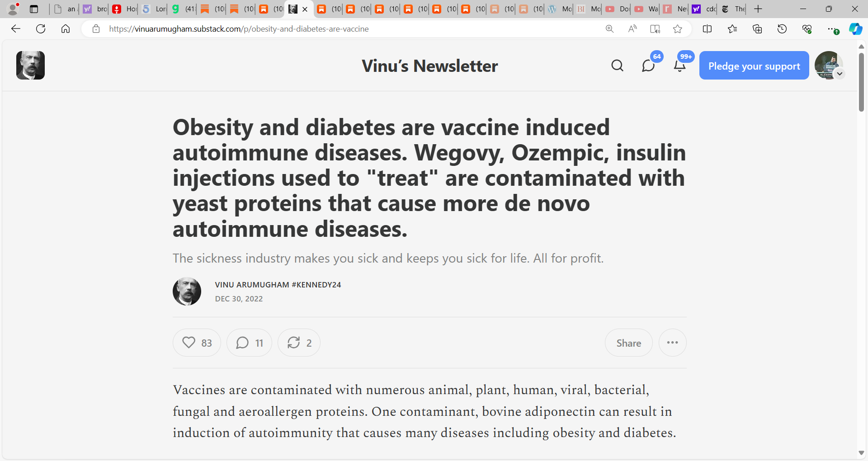Click the author portrait beside byline

click(187, 291)
